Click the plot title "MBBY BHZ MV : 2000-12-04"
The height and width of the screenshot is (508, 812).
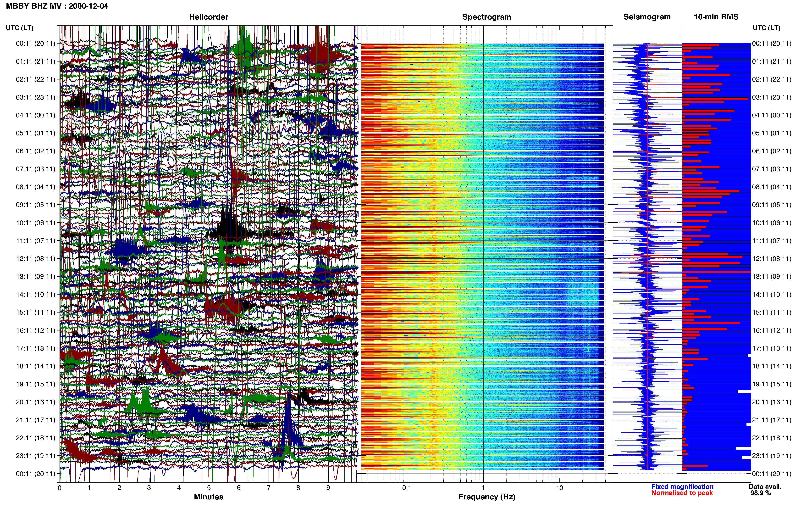[57, 6]
